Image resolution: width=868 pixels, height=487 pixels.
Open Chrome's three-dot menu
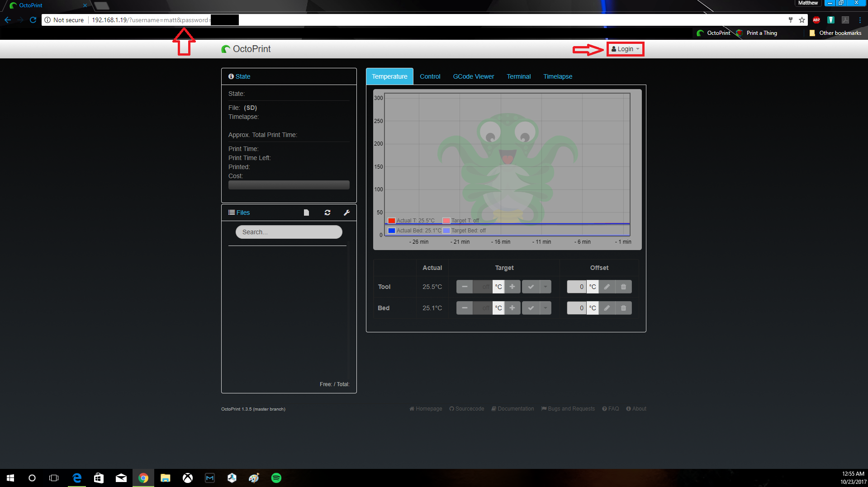pos(860,20)
